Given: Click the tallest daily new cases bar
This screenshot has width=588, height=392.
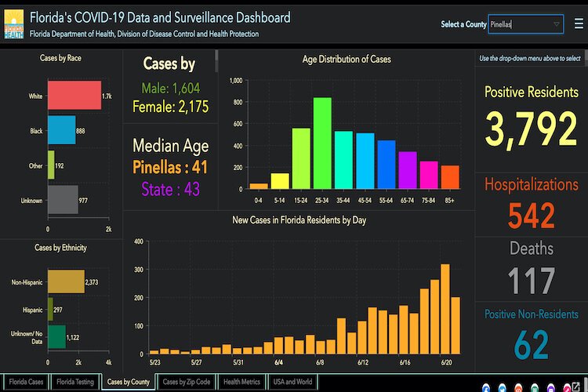Looking at the screenshot, I should point(445,309).
